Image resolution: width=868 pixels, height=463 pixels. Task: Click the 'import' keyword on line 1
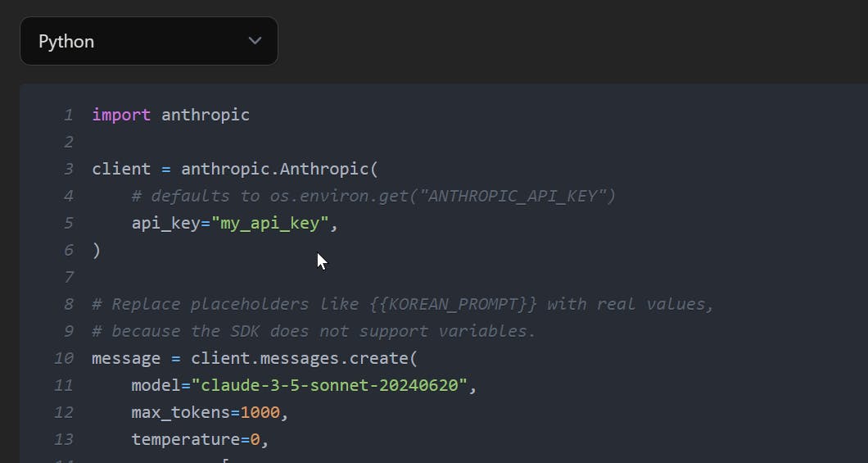(121, 115)
